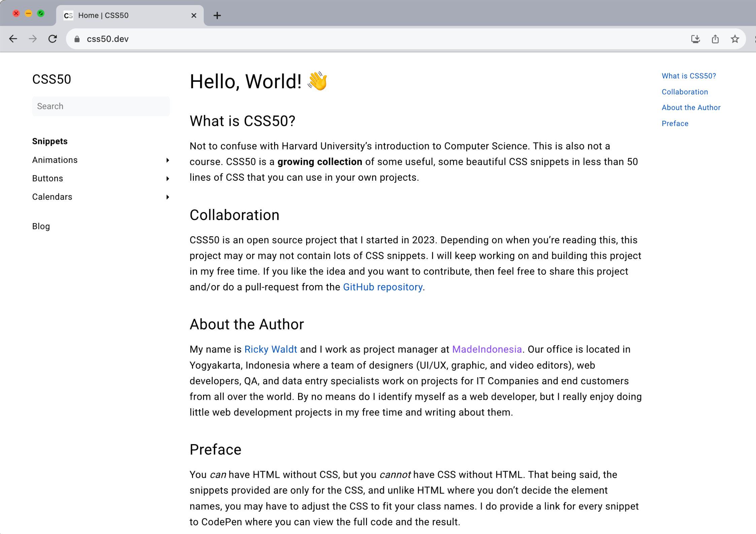Click the What is CSS50? section heading
756x534 pixels.
click(x=242, y=121)
